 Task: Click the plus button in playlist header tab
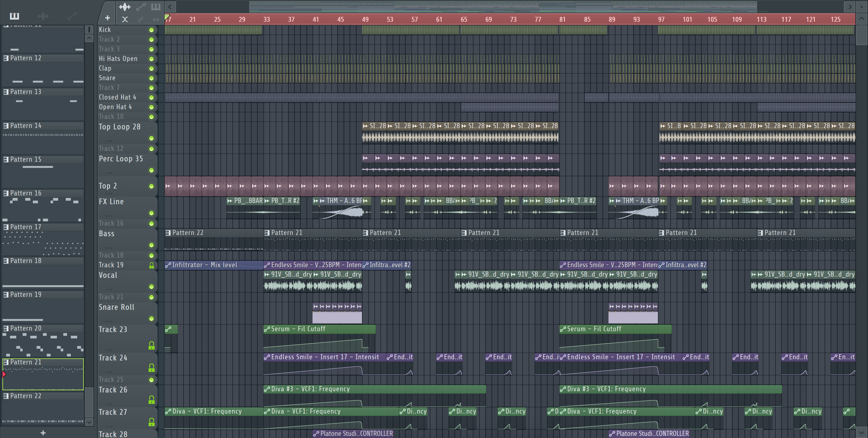click(108, 18)
